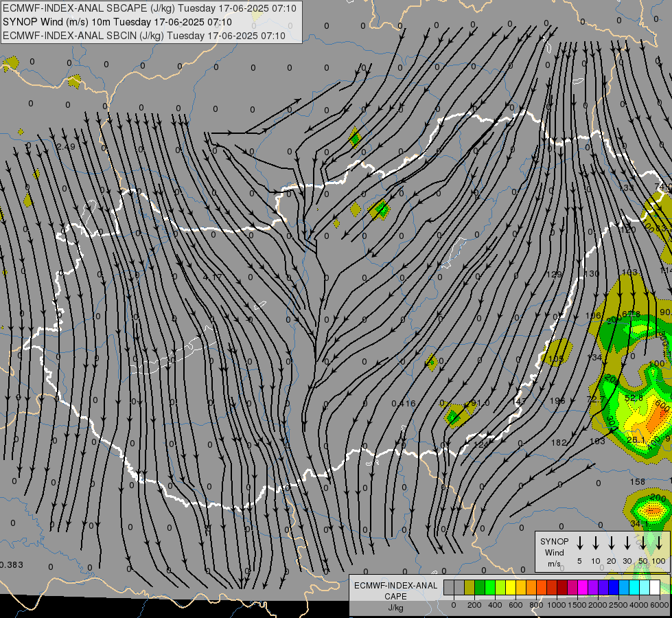672x618 pixels.
Task: Click the 34.1 value on the map
Action: 639,524
